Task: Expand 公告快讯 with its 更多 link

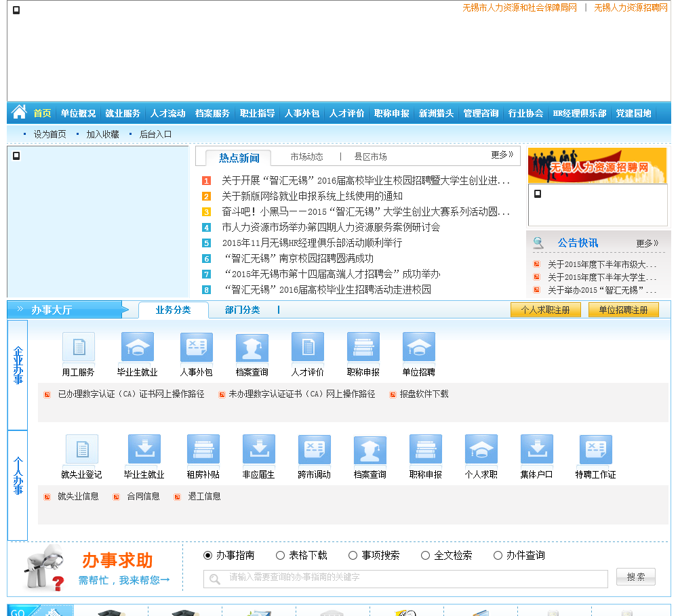Action: [647, 243]
